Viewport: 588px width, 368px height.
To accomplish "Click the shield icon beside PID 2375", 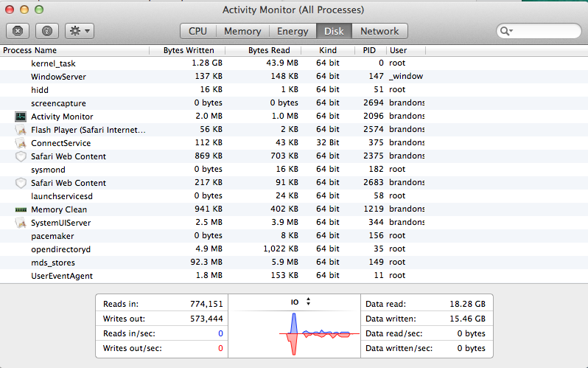I will pos(21,156).
